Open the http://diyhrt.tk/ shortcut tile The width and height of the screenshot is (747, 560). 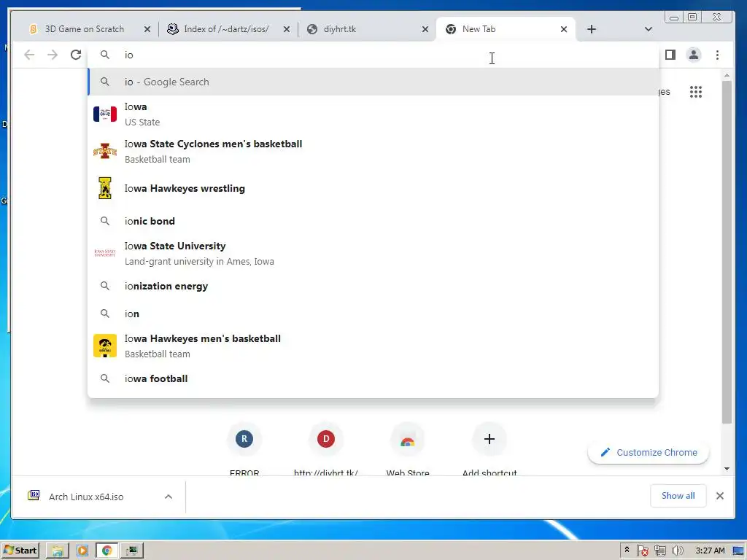click(x=326, y=448)
